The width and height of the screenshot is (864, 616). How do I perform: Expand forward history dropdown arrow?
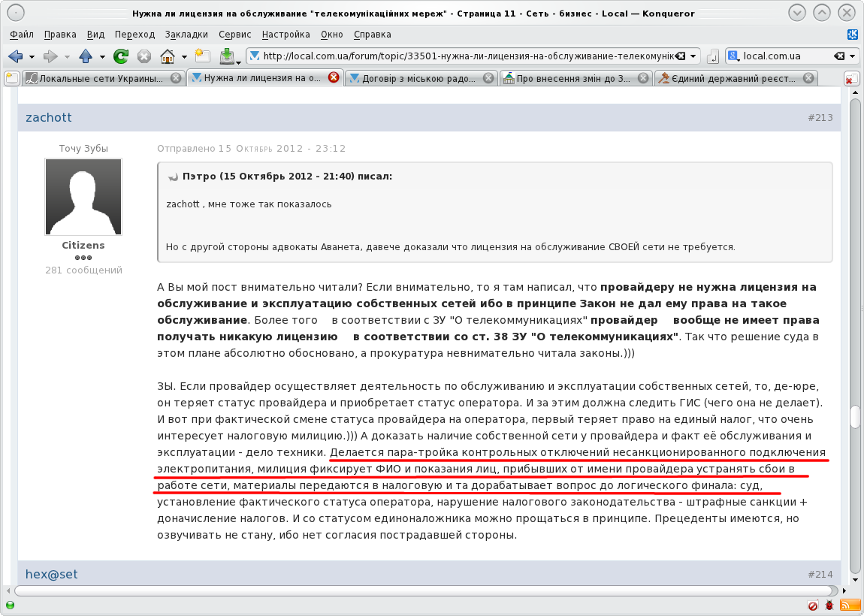(67, 57)
